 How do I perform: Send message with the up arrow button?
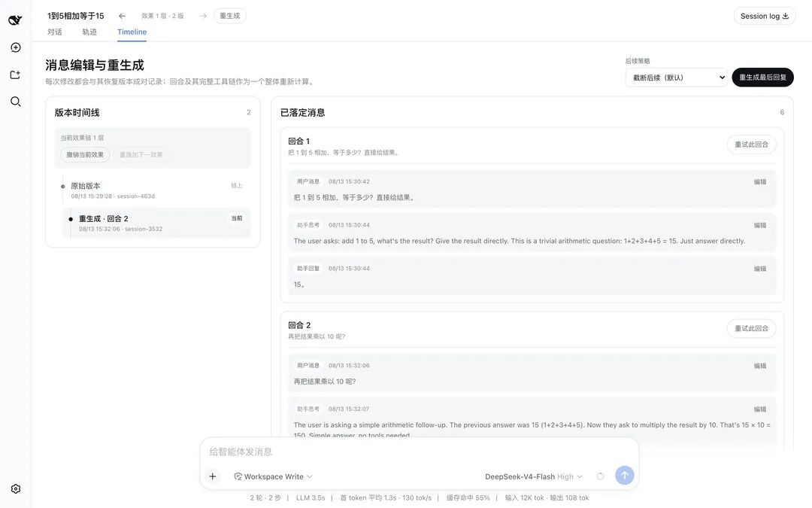point(625,476)
